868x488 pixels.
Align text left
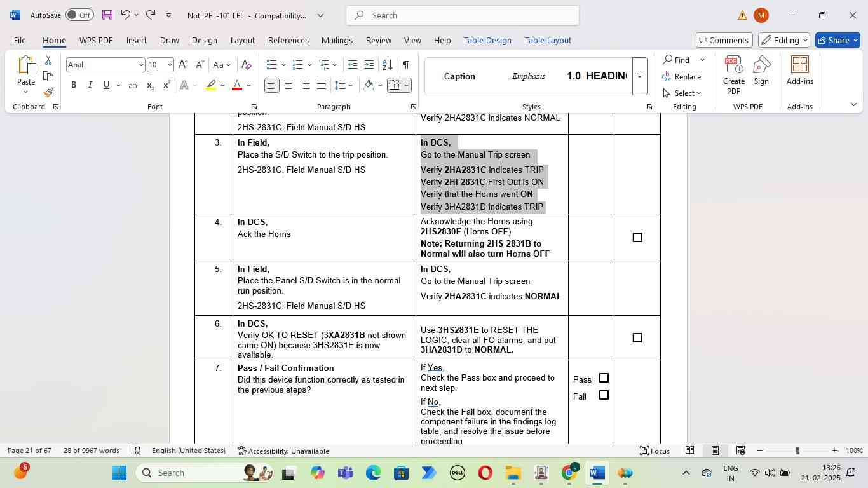coord(272,85)
